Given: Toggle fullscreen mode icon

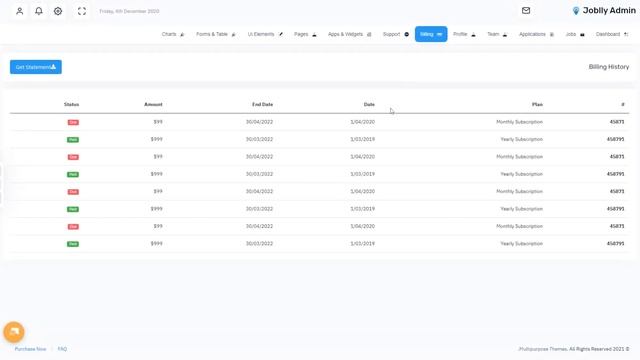Looking at the screenshot, I should (82, 11).
